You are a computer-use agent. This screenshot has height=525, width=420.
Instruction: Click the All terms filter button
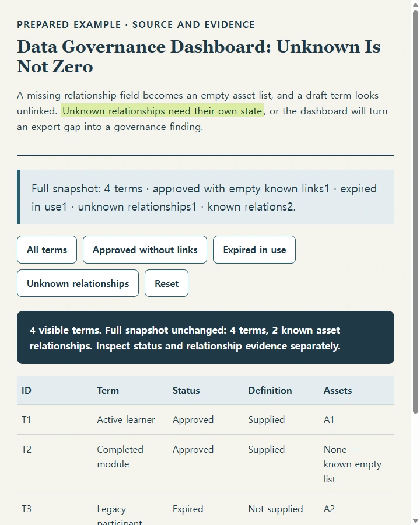[47, 250]
